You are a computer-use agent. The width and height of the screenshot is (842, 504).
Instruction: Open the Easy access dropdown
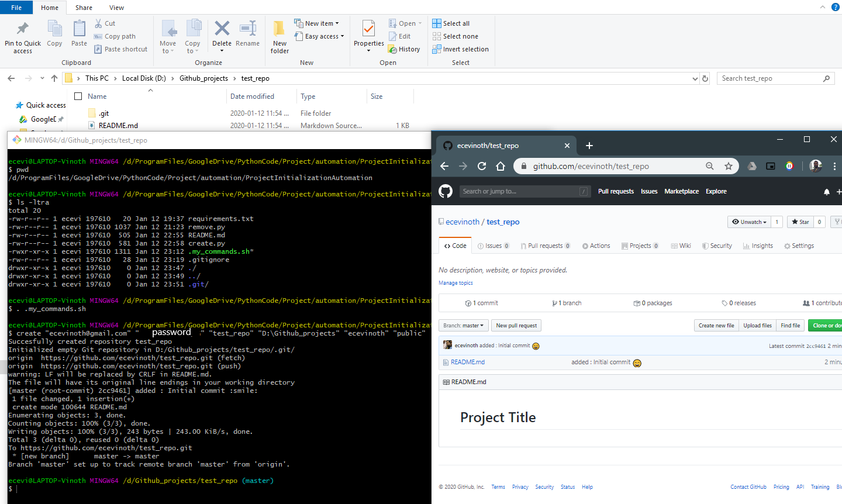click(x=319, y=36)
